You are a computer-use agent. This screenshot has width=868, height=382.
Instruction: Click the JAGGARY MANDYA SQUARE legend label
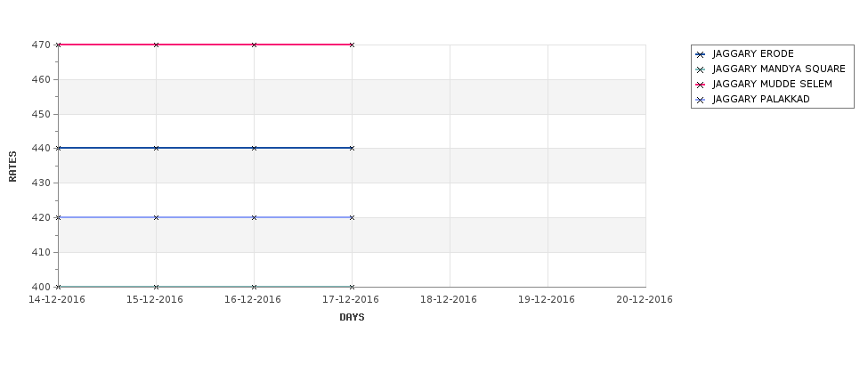click(779, 69)
